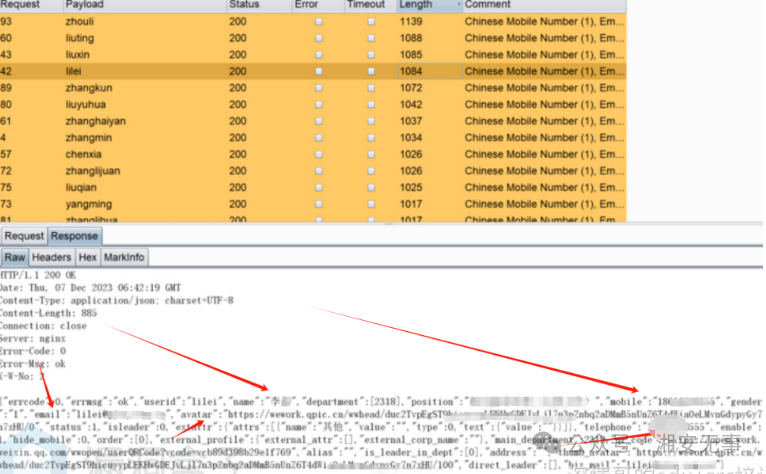Toggle Timeout checkbox in yangming row
Screen dimensions: 766x474
[371, 204]
